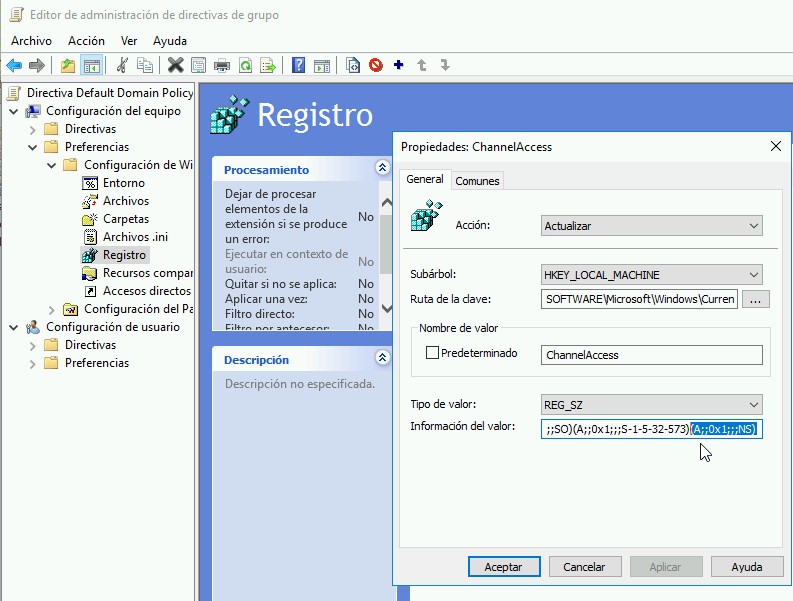Click the Up one level folder icon
This screenshot has width=793, height=601.
click(x=68, y=65)
